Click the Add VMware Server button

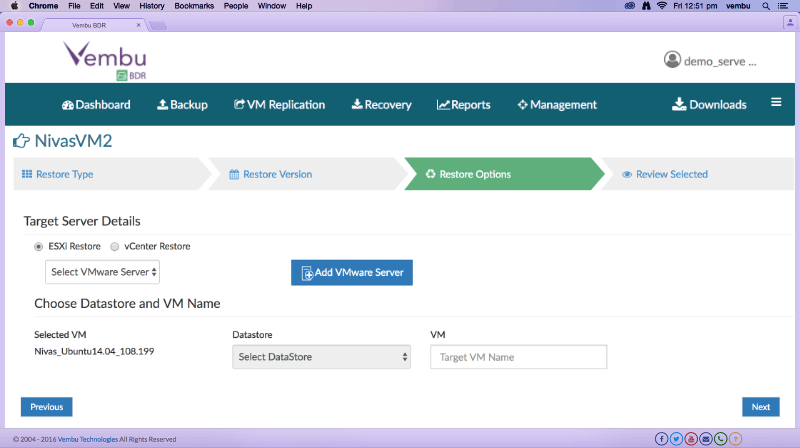351,273
